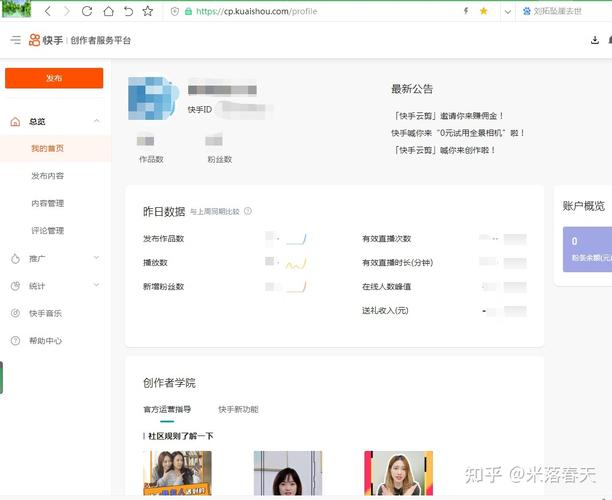Screen dimensions: 612x500
Task: Go forward with the browser forward arrow
Action: pos(67,11)
